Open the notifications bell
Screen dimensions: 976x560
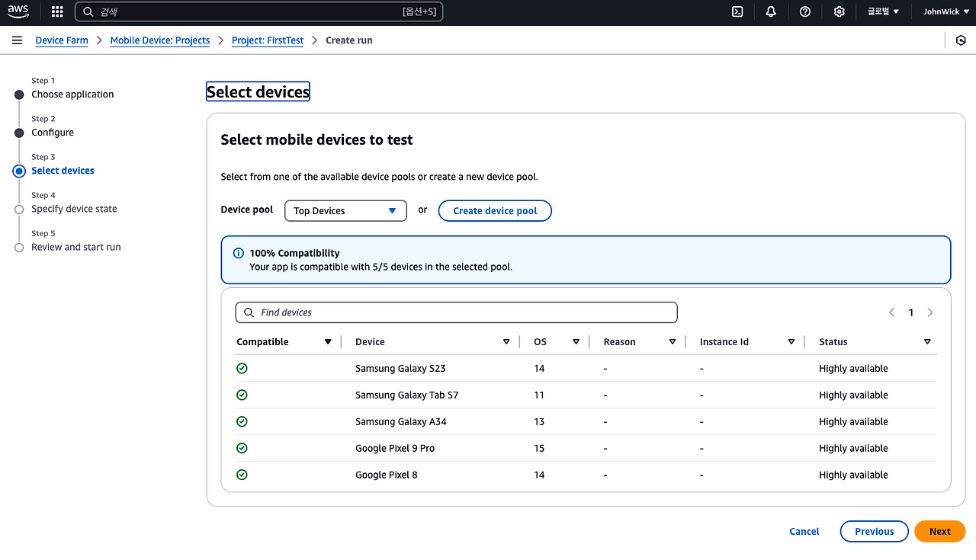click(771, 11)
